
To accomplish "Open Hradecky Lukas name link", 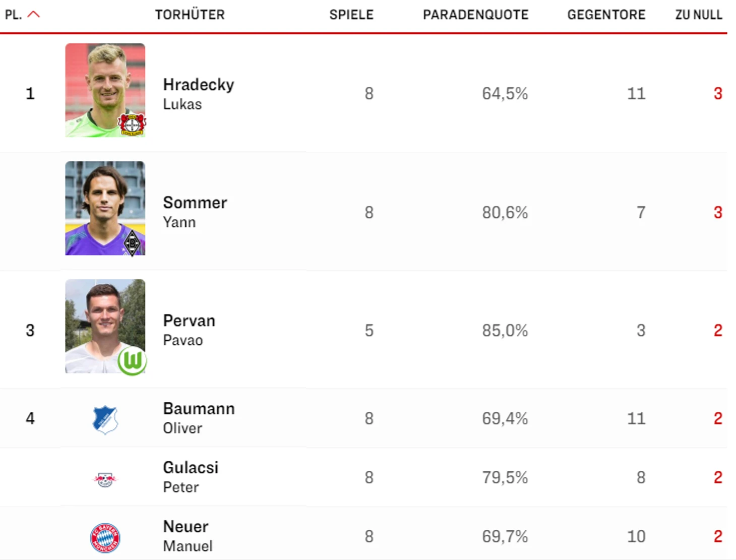I will coord(199,94).
